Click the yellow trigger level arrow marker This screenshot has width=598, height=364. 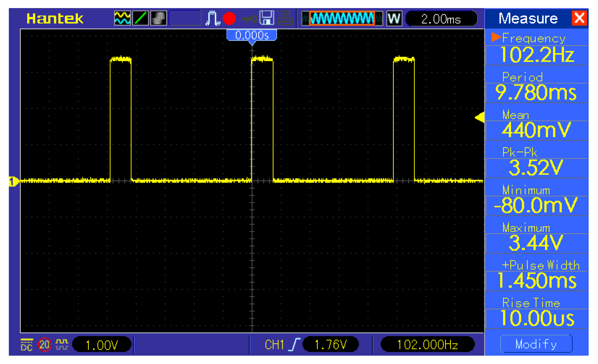(x=479, y=117)
